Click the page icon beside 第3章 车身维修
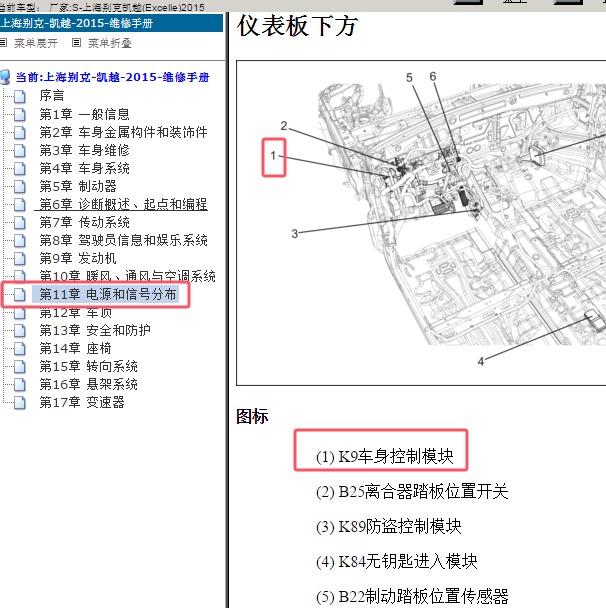 click(x=20, y=150)
